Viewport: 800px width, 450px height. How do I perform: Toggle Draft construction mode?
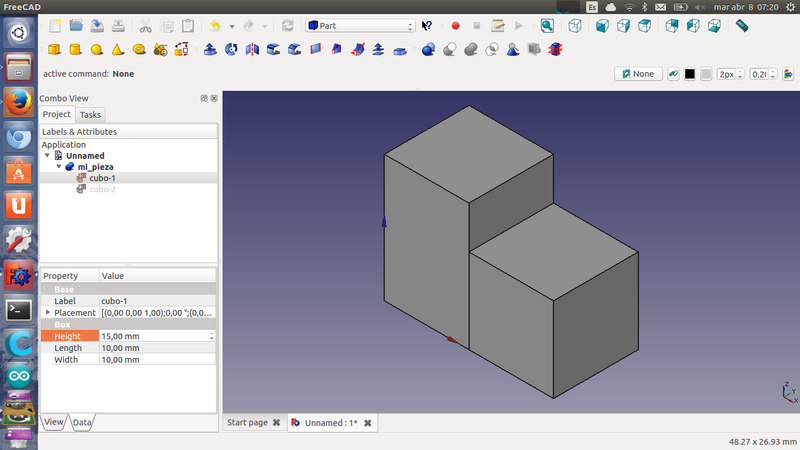673,74
